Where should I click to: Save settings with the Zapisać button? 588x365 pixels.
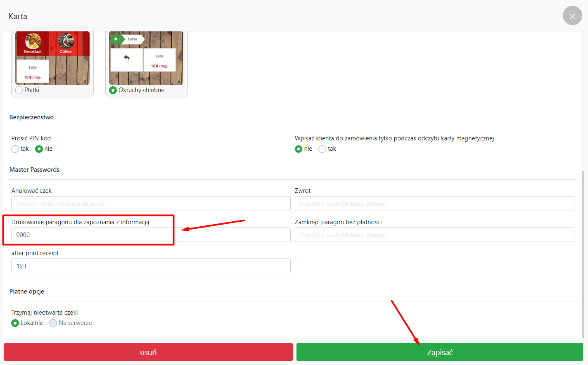pyautogui.click(x=439, y=352)
